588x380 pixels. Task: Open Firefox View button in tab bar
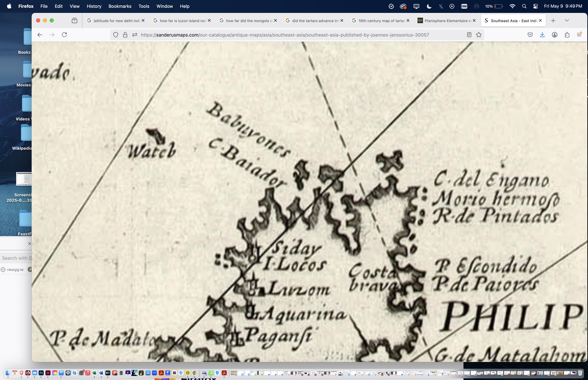74,20
